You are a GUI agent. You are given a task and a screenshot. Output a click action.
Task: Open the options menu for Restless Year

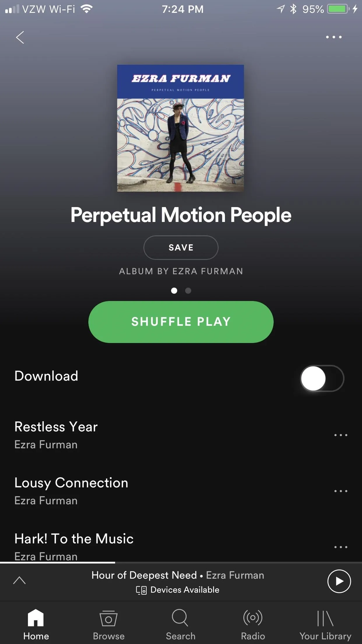pyautogui.click(x=341, y=435)
